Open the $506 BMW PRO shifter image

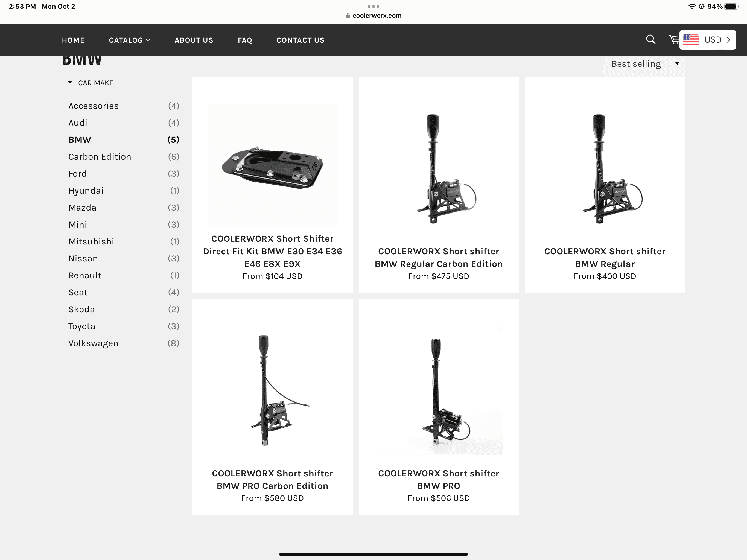pos(439,390)
